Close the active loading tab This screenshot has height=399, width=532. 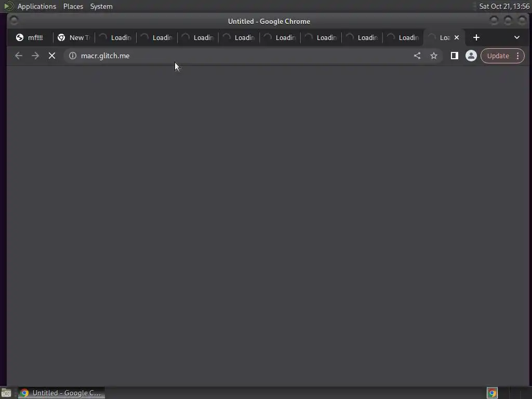click(x=457, y=37)
